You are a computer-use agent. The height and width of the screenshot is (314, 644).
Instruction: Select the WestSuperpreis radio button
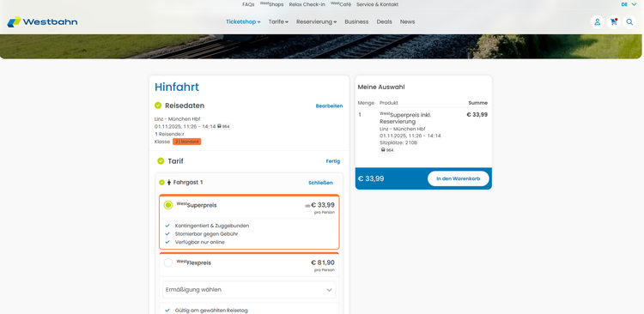click(x=168, y=205)
